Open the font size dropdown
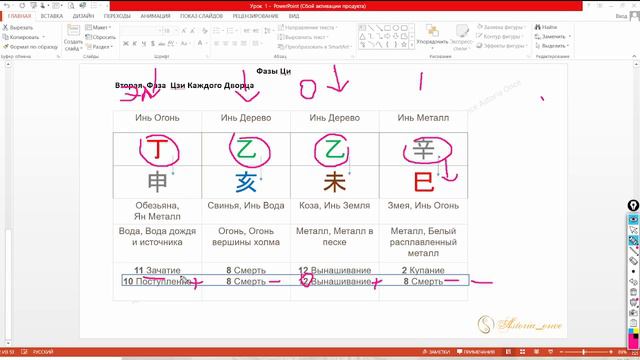This screenshot has height=360, width=640. coord(176,31)
